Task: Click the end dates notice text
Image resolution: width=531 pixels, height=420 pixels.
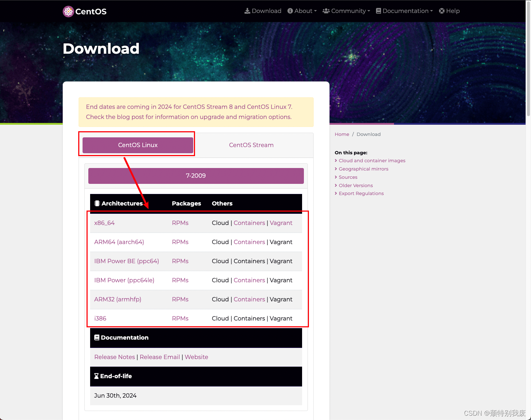Action: pos(189,112)
